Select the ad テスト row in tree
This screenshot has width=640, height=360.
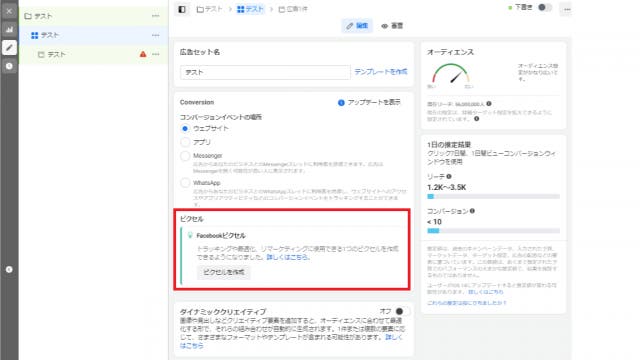click(93, 54)
